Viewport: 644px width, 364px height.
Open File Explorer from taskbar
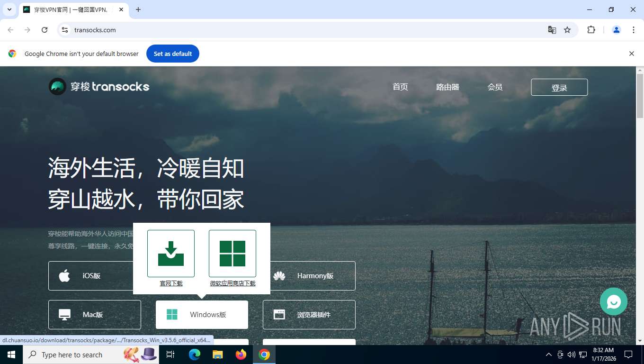click(217, 355)
